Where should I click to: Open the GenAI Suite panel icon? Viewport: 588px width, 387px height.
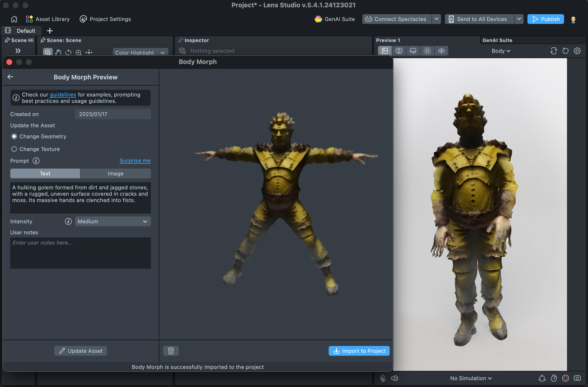318,19
